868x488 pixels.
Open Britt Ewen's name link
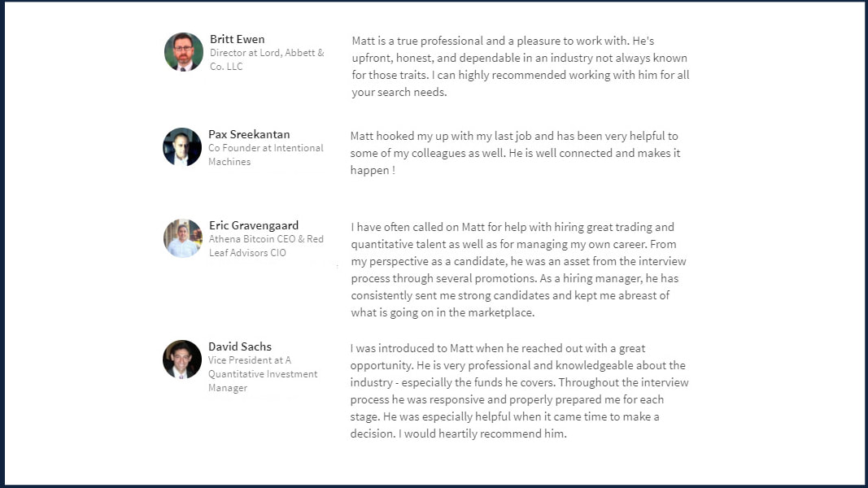click(x=237, y=39)
